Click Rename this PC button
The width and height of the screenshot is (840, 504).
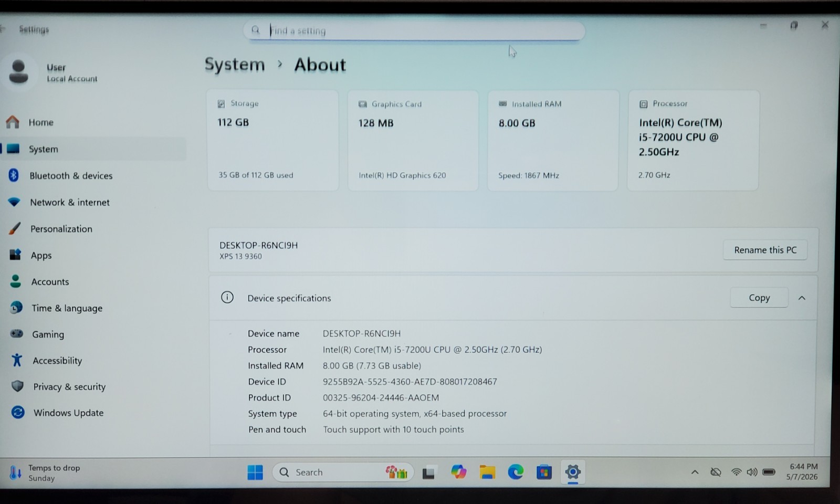(765, 250)
